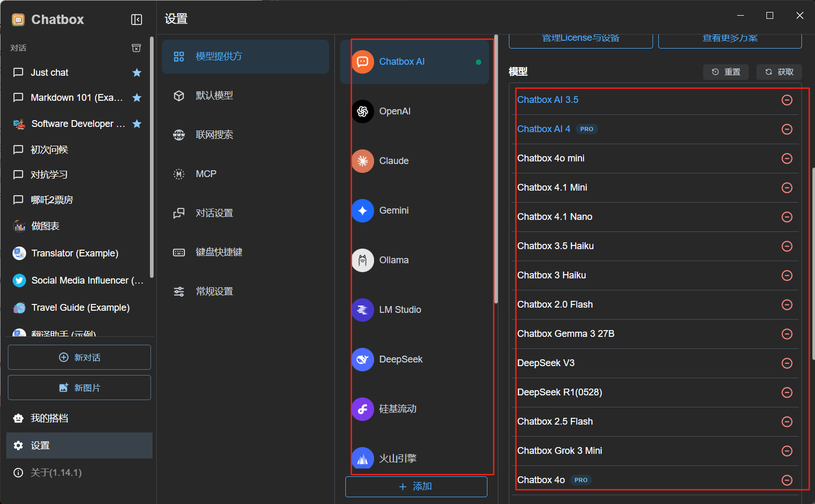Click the Claude provider logo icon
Screen dimensions: 815x504
tap(363, 161)
